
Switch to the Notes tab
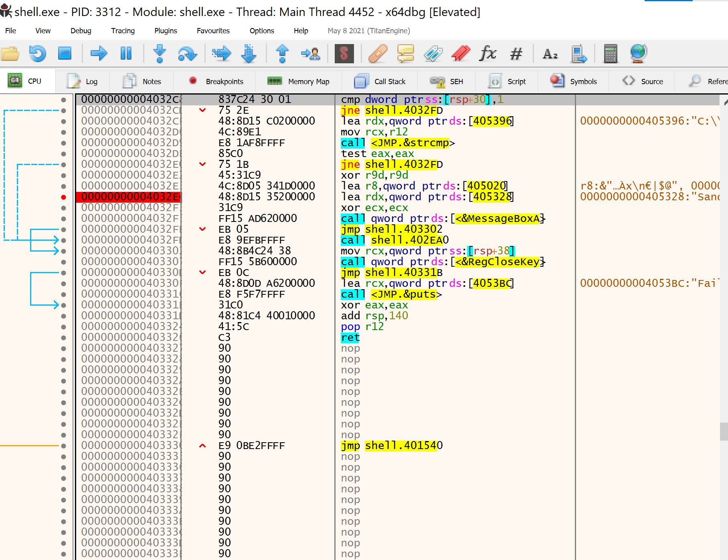tap(142, 81)
